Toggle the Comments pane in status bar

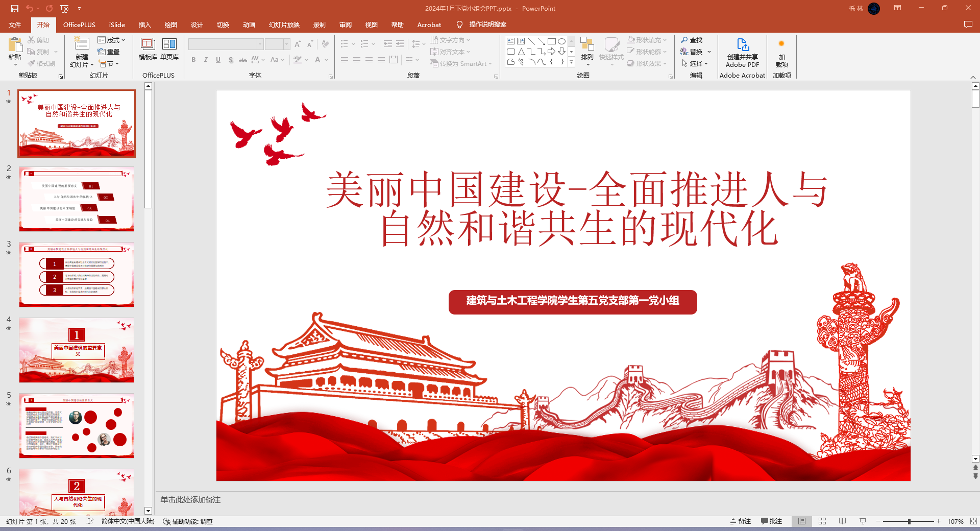tap(771, 521)
